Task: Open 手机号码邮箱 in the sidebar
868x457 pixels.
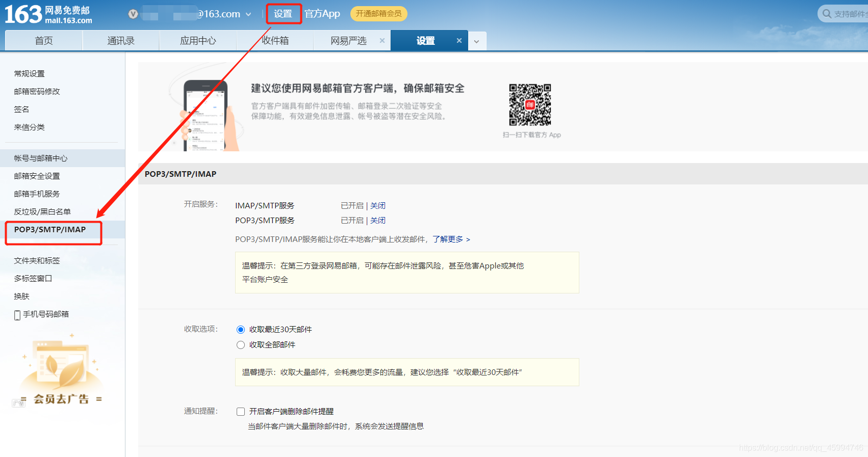Action: 46,314
